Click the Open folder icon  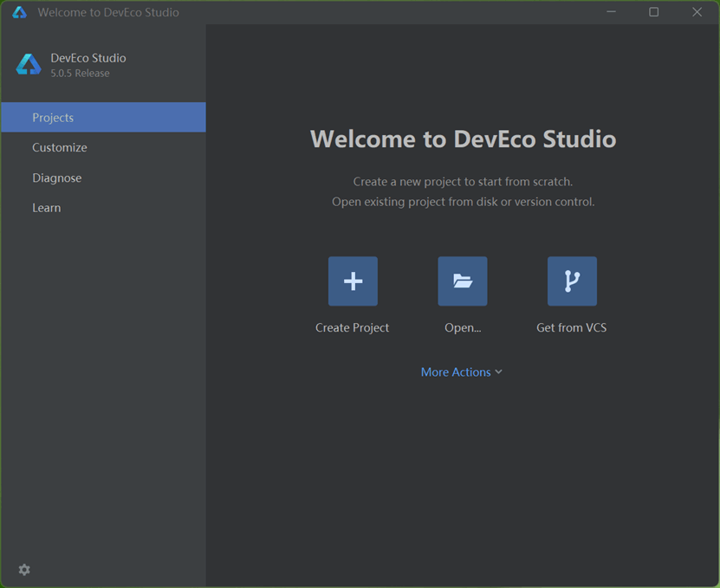tap(463, 281)
